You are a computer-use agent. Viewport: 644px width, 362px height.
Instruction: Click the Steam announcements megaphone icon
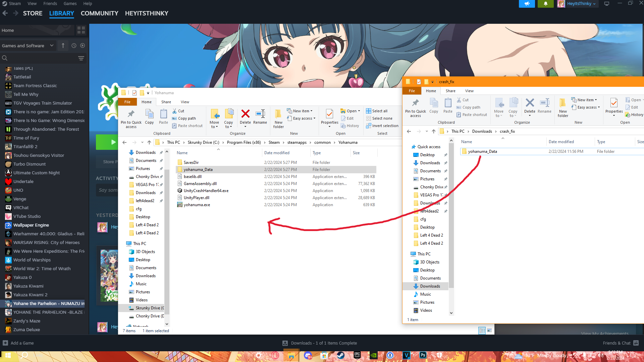click(x=527, y=4)
